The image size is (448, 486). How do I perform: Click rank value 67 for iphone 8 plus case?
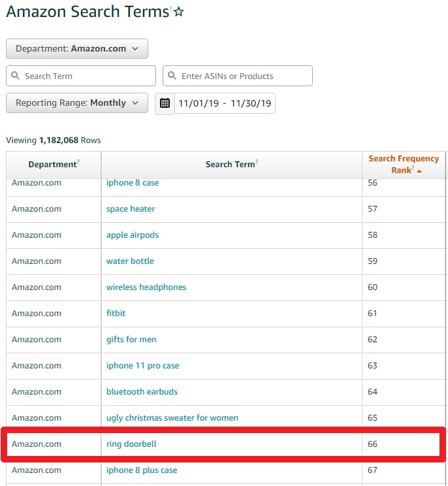372,470
